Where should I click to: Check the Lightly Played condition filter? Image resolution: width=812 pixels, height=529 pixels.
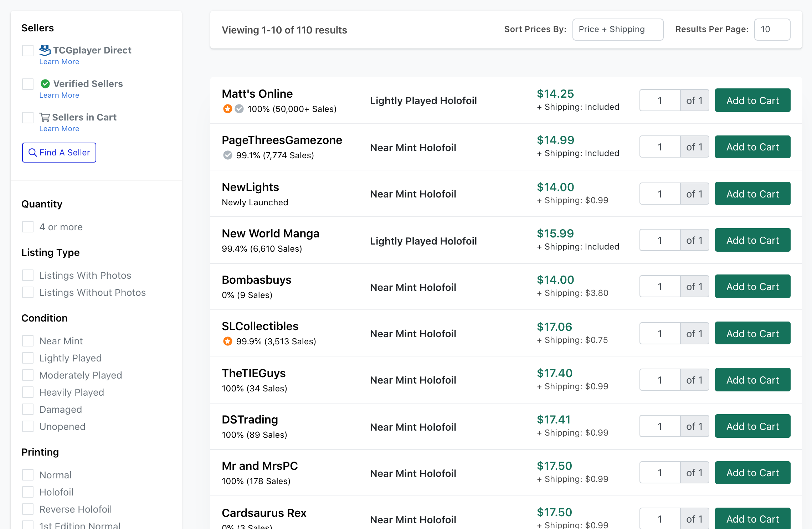tap(28, 358)
